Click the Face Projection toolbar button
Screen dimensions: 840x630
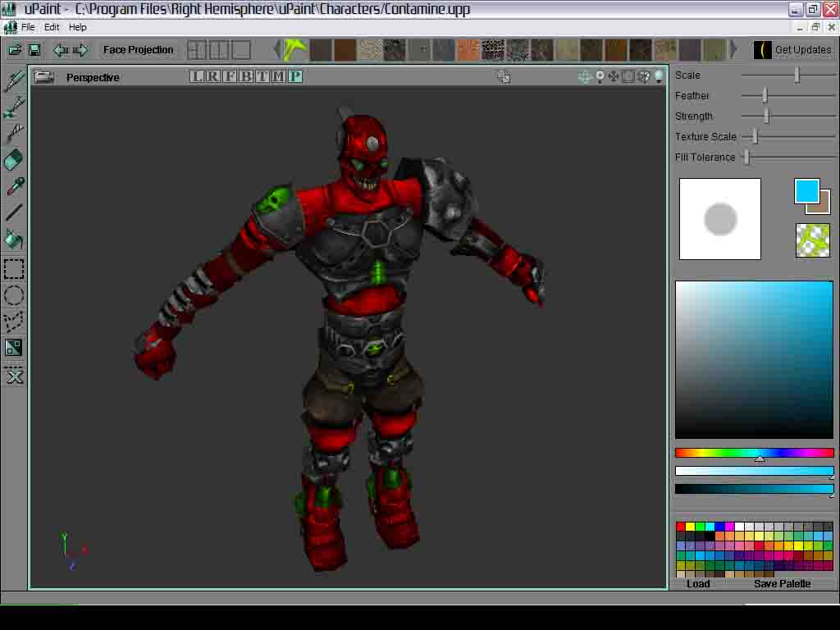137,49
